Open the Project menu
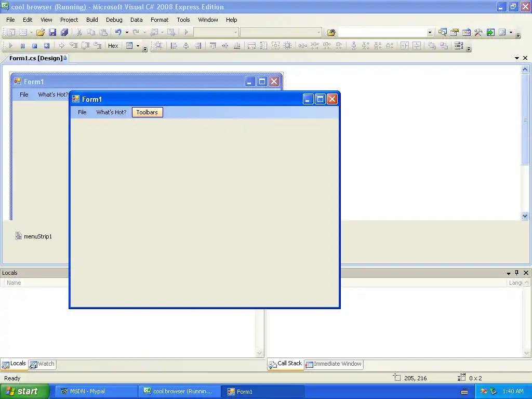 [x=69, y=20]
